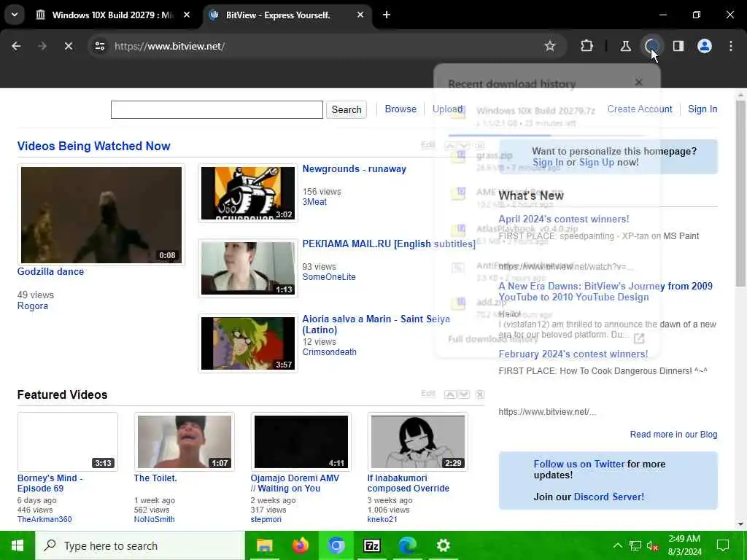The image size is (747, 560).
Task: Open the Chrome profile avatar
Action: (705, 46)
